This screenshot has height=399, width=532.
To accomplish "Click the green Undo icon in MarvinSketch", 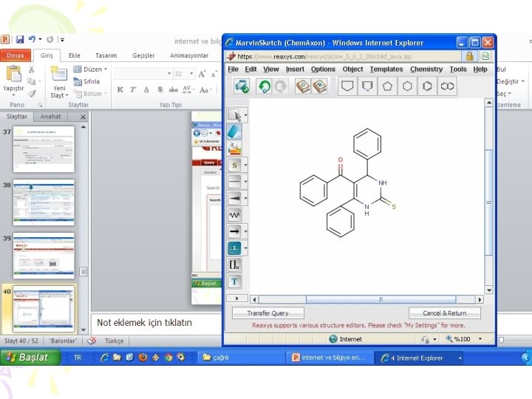I will coord(264,86).
